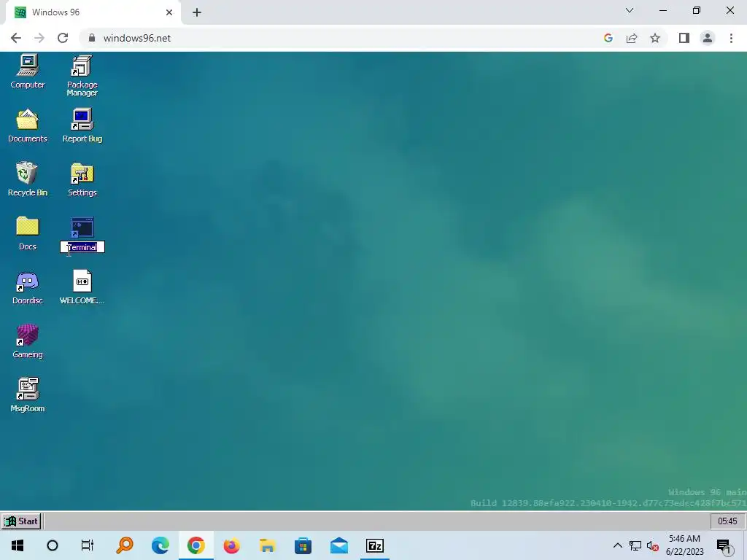Open the orange magnifier search app on taskbar
Screen dimensions: 747x560
[x=124, y=545]
